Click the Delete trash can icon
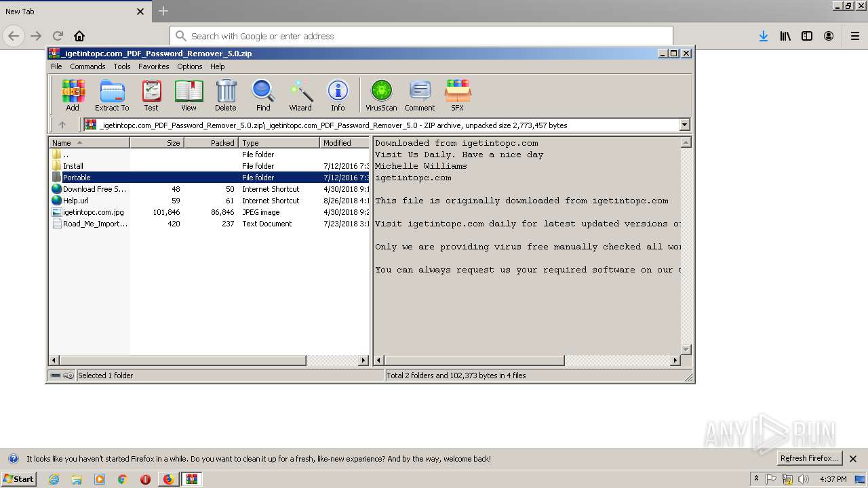868x488 pixels. [x=226, y=96]
